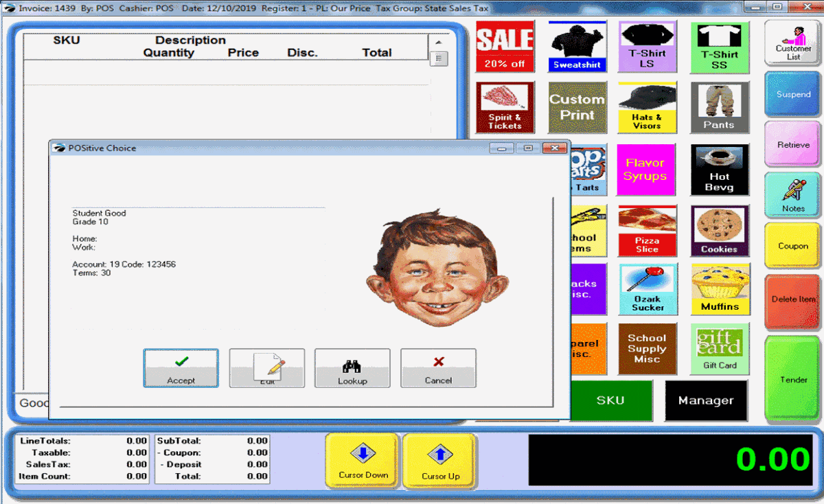Click the Deposit label
This screenshot has height=504, width=824.
click(x=182, y=464)
